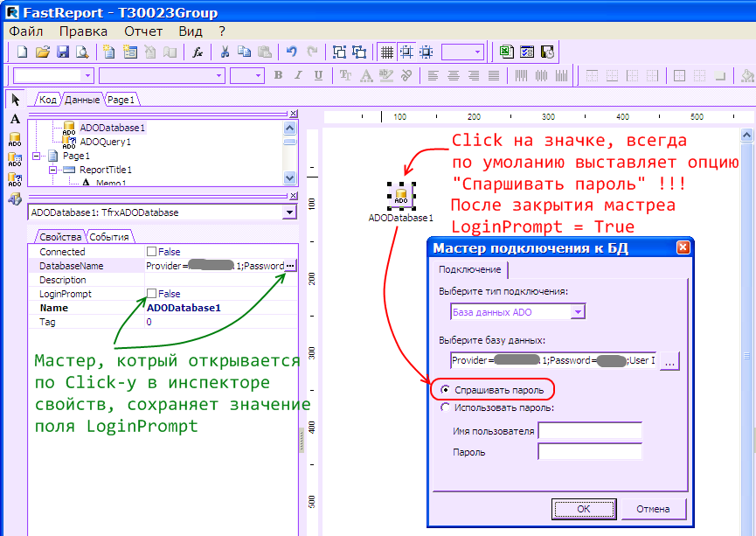Click the text highlight color icon
756x536 pixels.
point(385,75)
